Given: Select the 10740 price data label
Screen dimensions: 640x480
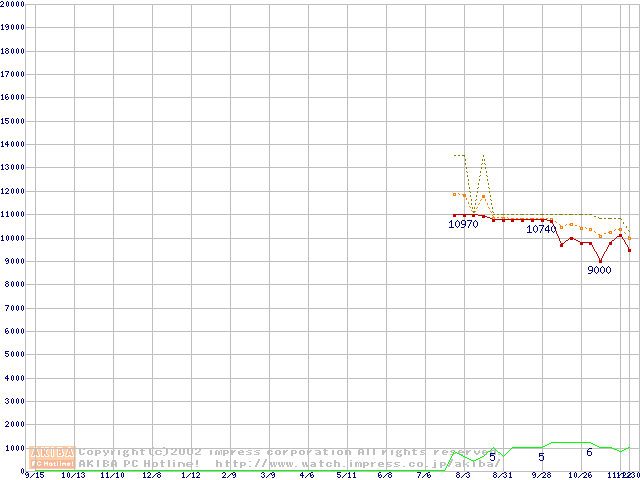Looking at the screenshot, I should (541, 229).
